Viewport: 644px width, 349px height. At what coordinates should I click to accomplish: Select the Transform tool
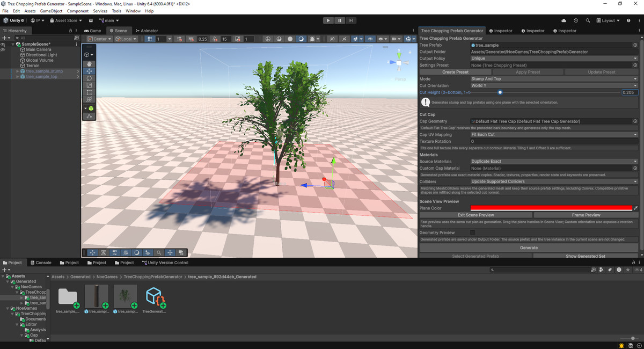(x=89, y=99)
